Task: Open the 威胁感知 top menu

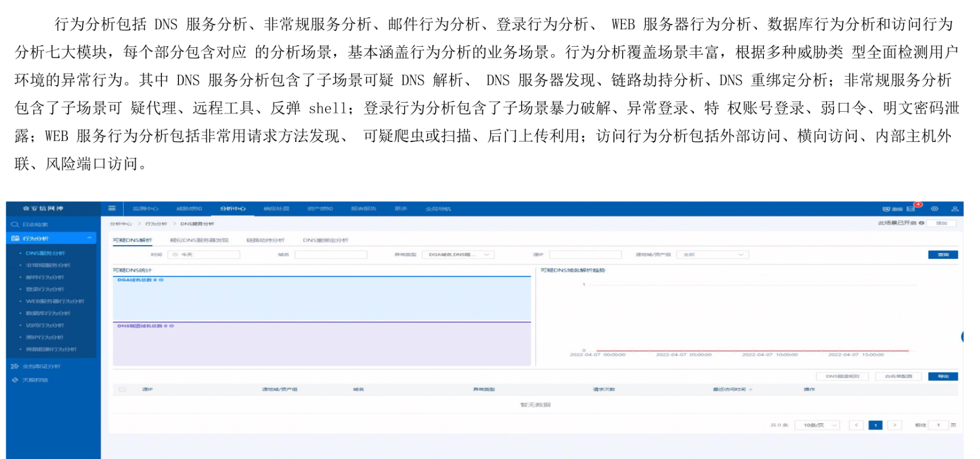Action: [189, 209]
